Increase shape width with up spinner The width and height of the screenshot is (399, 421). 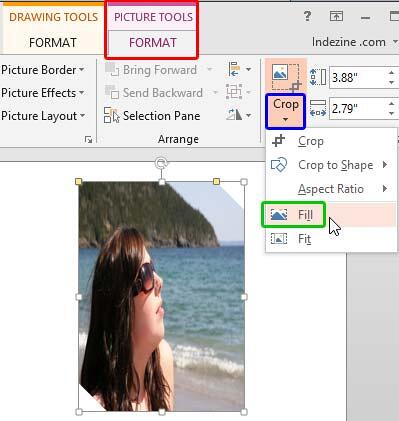392,104
